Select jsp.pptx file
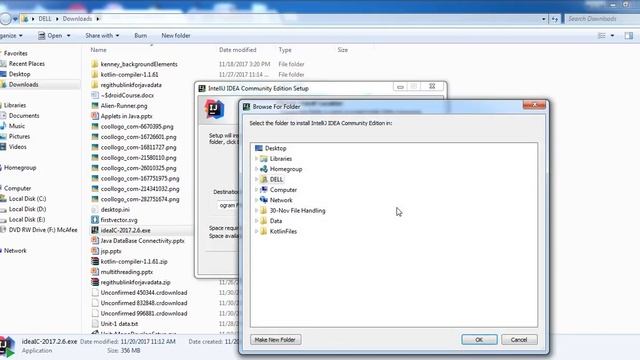The height and width of the screenshot is (360, 640). (x=111, y=251)
